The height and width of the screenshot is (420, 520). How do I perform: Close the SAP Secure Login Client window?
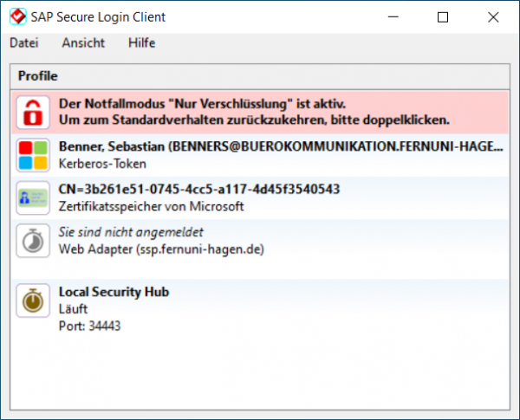[x=493, y=17]
